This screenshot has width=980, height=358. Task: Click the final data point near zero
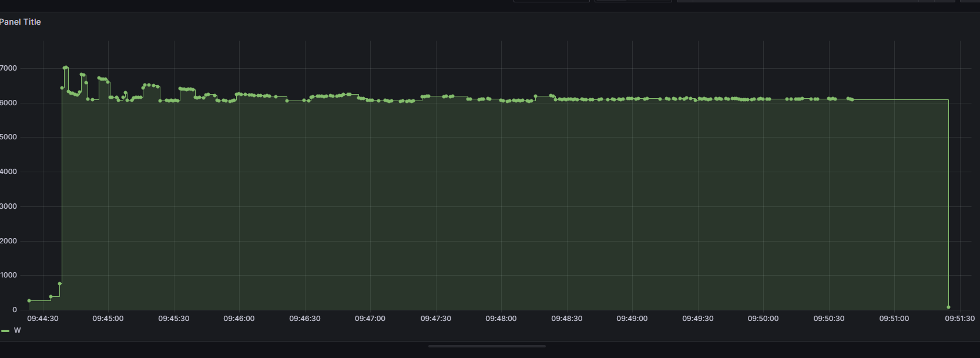click(948, 307)
